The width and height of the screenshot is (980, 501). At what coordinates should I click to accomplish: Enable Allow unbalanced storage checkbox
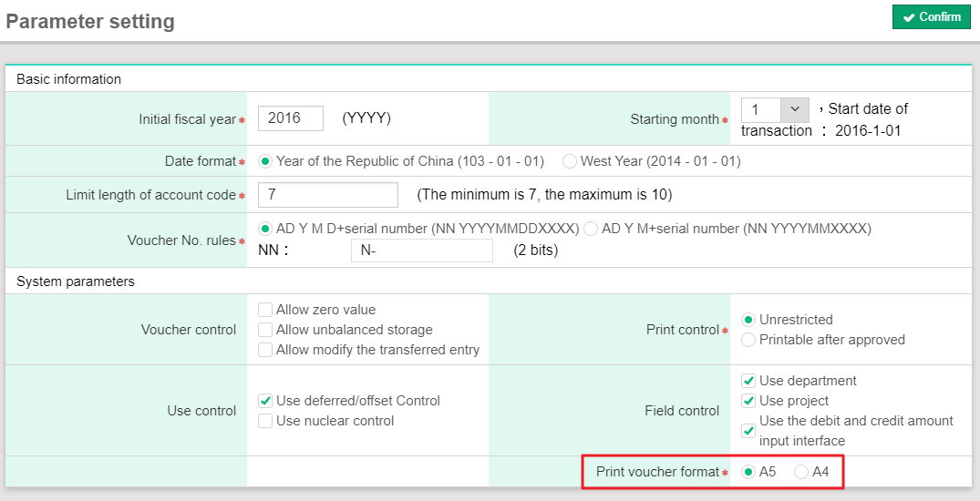265,330
